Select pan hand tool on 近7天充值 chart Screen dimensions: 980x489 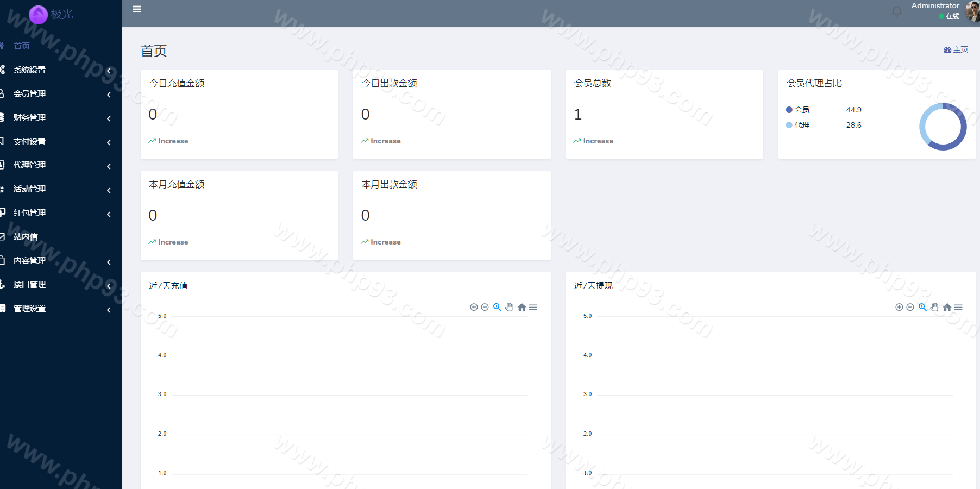[509, 308]
